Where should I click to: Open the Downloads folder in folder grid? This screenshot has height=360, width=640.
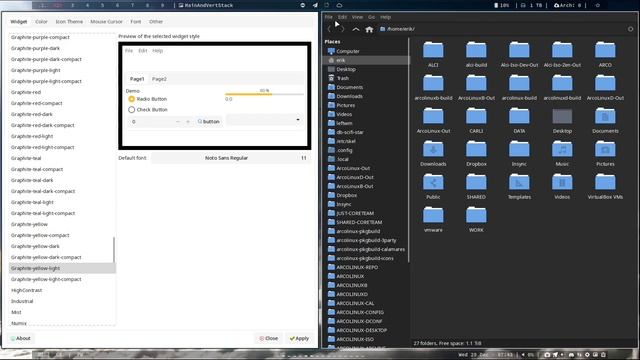[433, 149]
